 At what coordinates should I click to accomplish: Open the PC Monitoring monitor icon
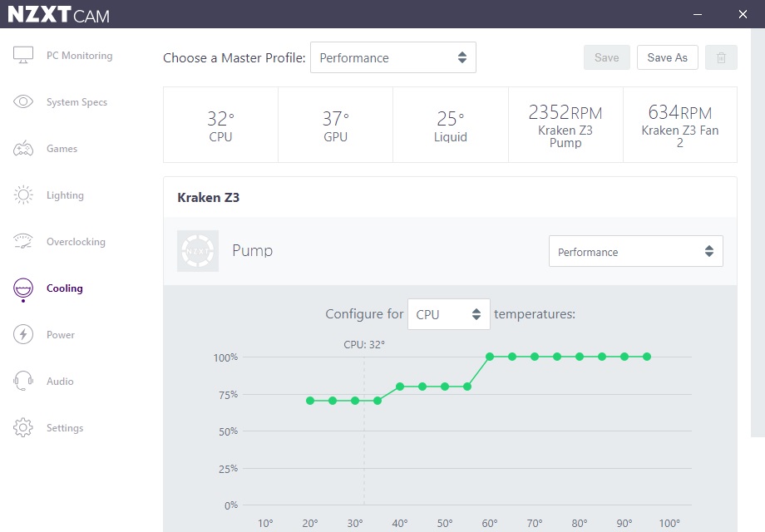[x=23, y=55]
